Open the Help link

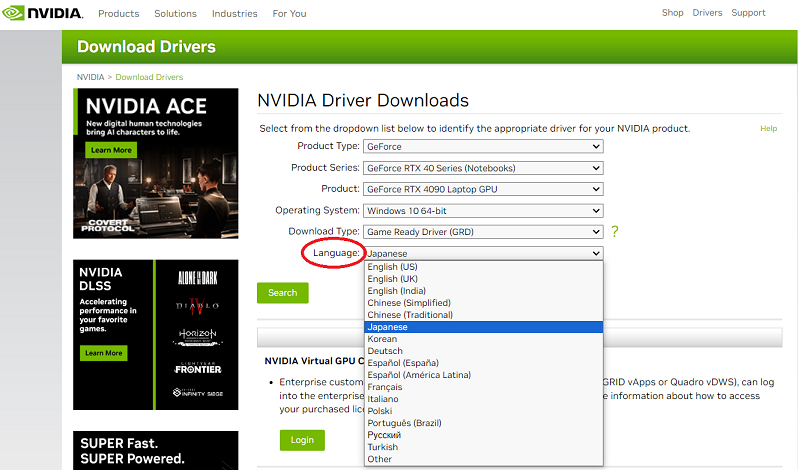coord(768,128)
